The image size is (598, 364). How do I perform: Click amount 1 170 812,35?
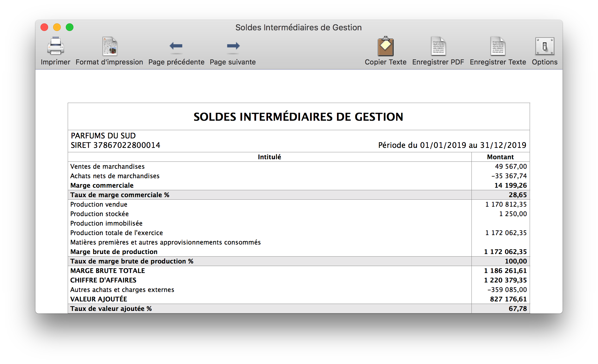(x=506, y=204)
